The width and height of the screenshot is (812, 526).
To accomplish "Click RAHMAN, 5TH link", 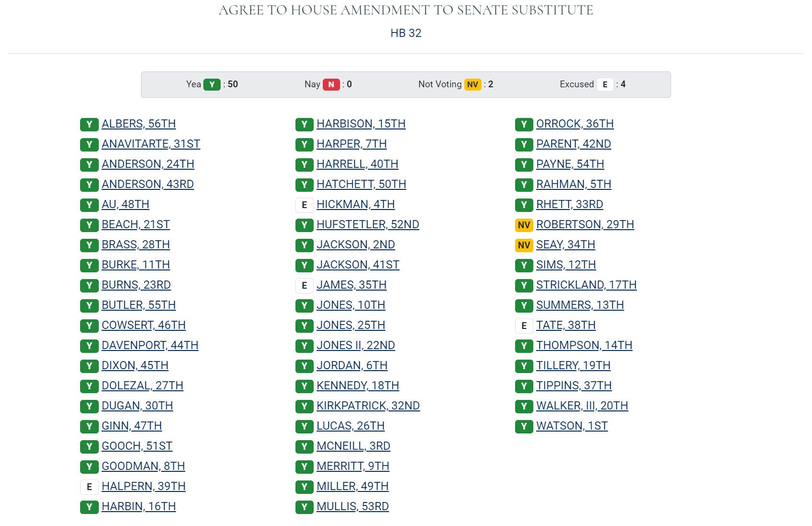I will [x=574, y=184].
